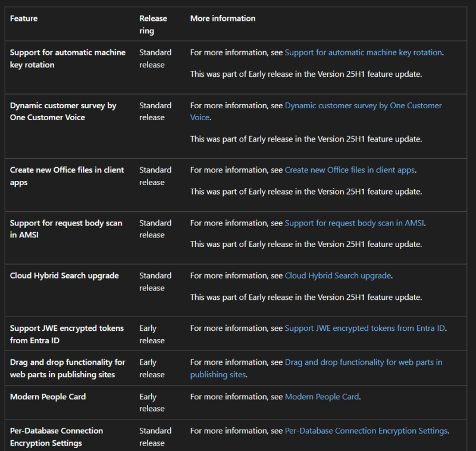Open Per-Database Connection Encryption Settings link

point(366,431)
